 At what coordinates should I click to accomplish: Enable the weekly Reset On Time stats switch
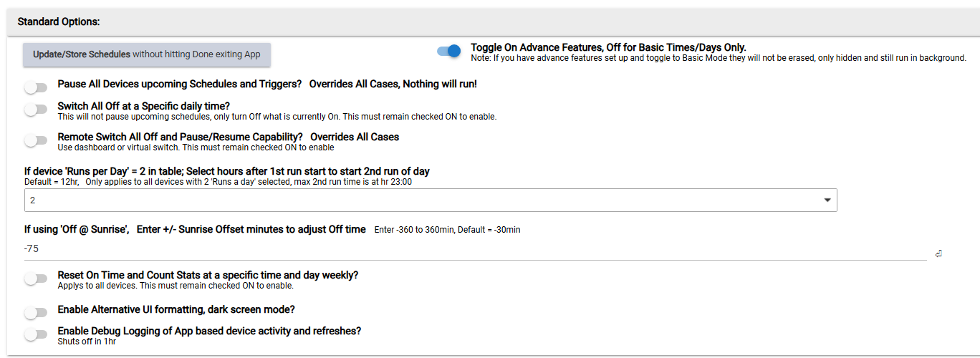click(36, 279)
